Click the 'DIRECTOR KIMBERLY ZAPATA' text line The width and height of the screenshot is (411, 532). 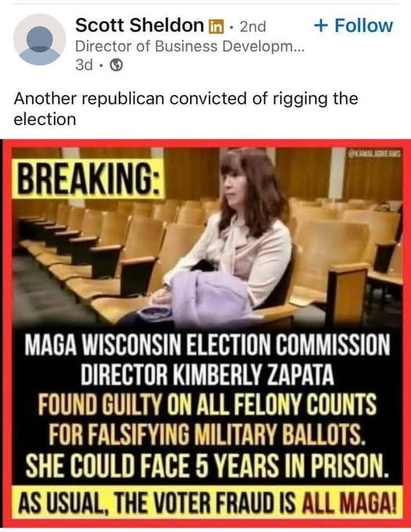point(207,374)
